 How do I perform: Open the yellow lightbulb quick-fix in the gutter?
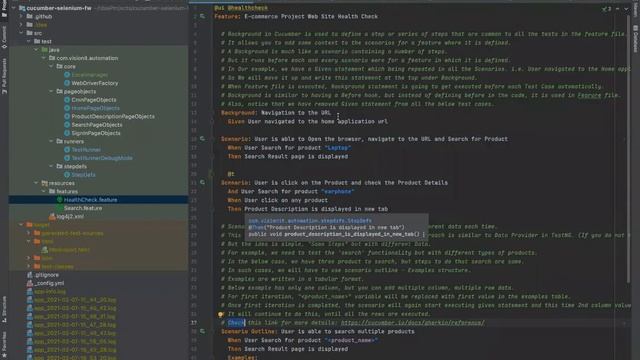(x=220, y=314)
